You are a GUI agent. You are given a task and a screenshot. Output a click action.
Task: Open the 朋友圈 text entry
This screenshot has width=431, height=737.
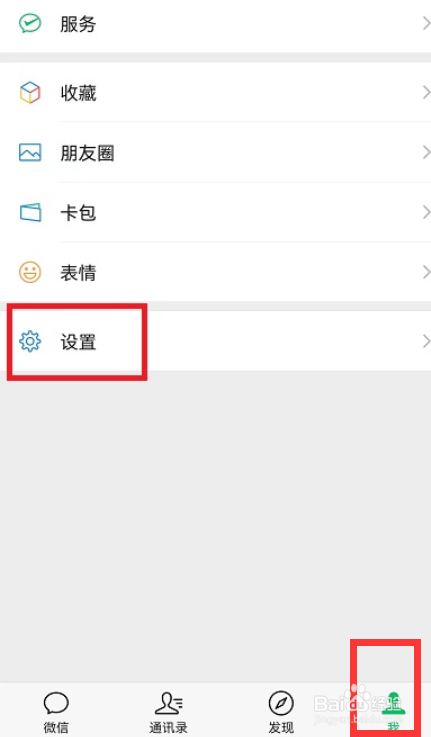[x=87, y=153]
